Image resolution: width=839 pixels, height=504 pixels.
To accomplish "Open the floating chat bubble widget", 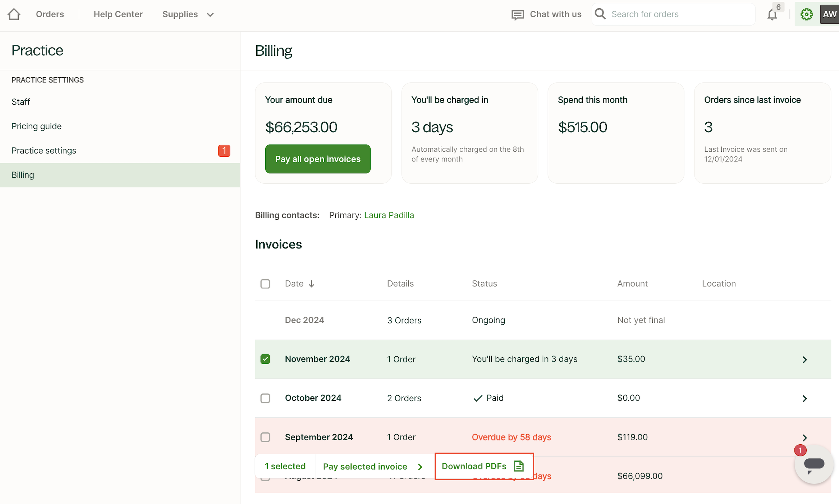I will click(x=813, y=464).
